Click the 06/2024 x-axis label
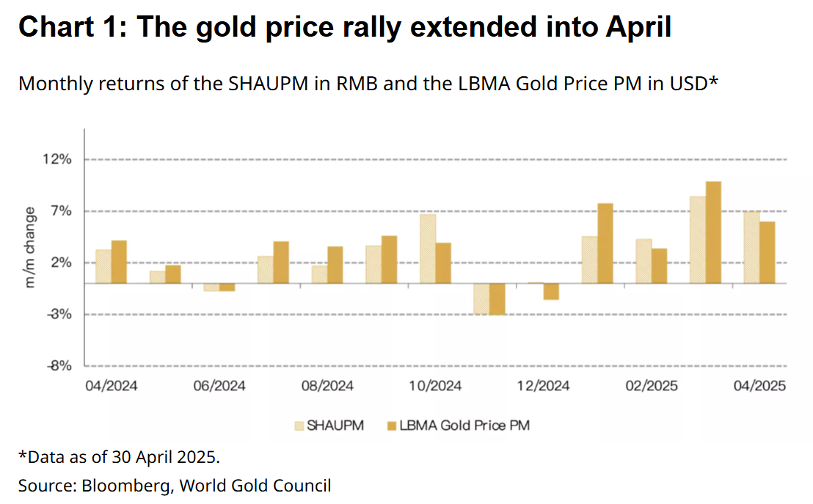813x504 pixels. pyautogui.click(x=219, y=386)
